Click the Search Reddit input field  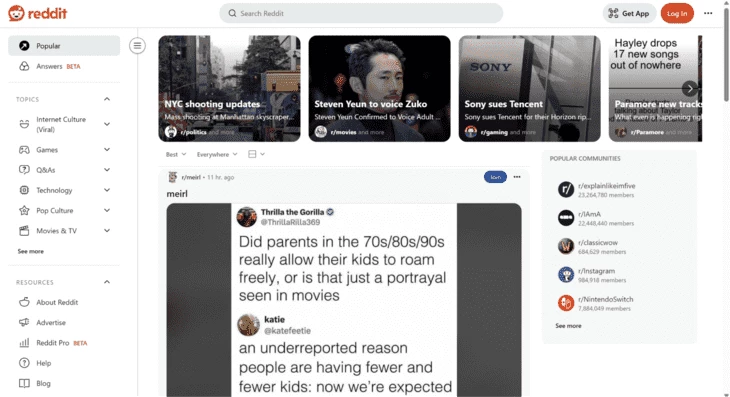pyautogui.click(x=361, y=13)
